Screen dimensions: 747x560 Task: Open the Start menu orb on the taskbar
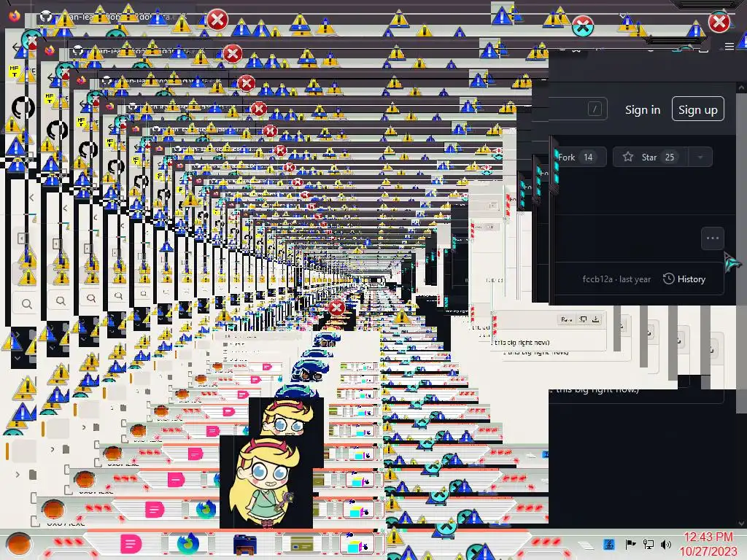click(20, 544)
